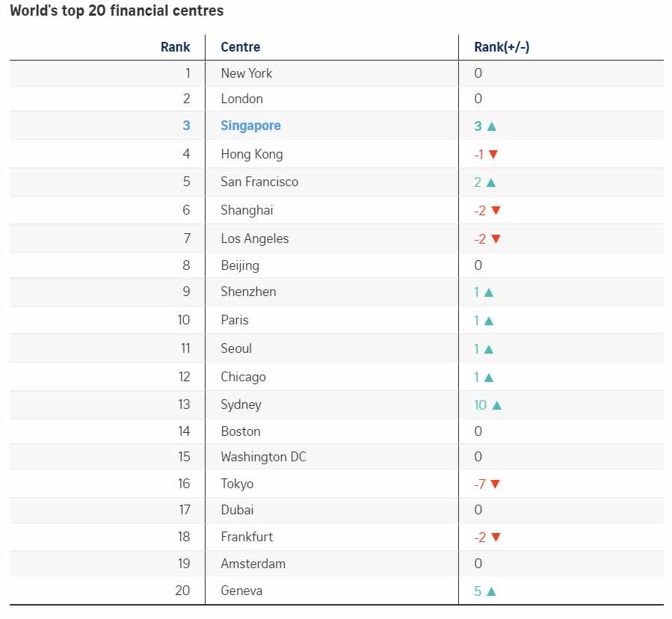
Task: Click the Rank column header
Action: pos(175,47)
